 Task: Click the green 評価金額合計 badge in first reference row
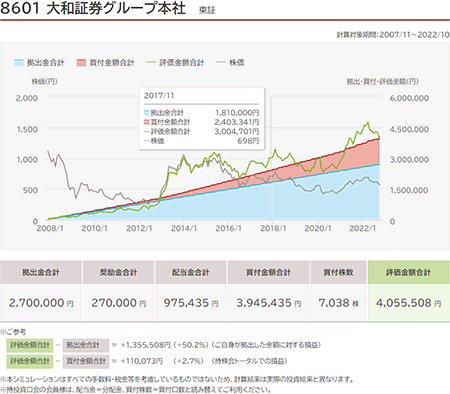pyautogui.click(x=30, y=345)
